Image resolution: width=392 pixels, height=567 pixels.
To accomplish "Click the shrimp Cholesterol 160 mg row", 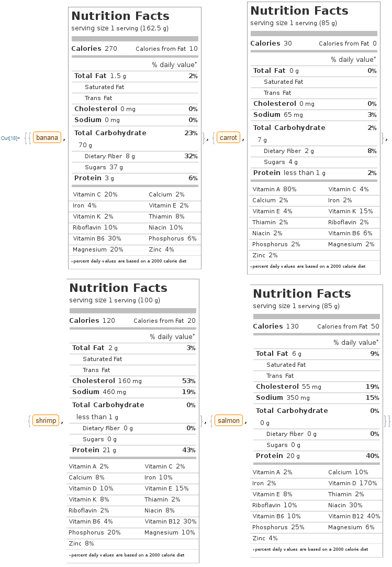I will 133,381.
